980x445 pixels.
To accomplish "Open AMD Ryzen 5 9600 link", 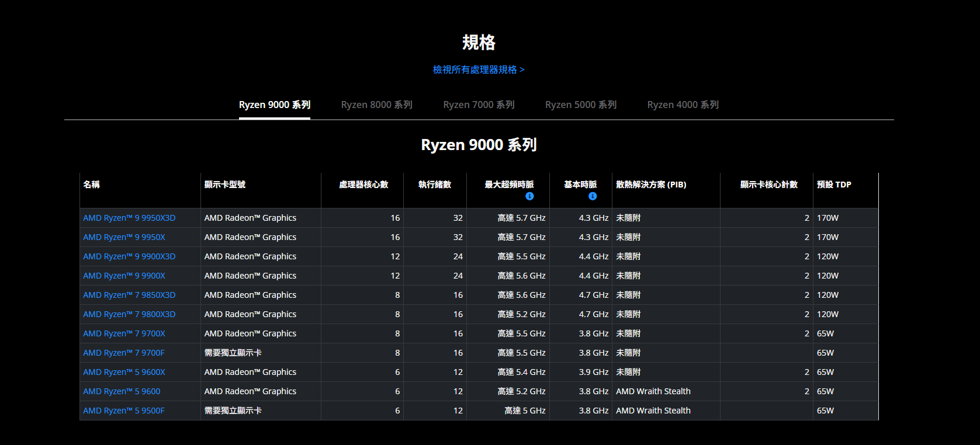I will pyautogui.click(x=122, y=391).
